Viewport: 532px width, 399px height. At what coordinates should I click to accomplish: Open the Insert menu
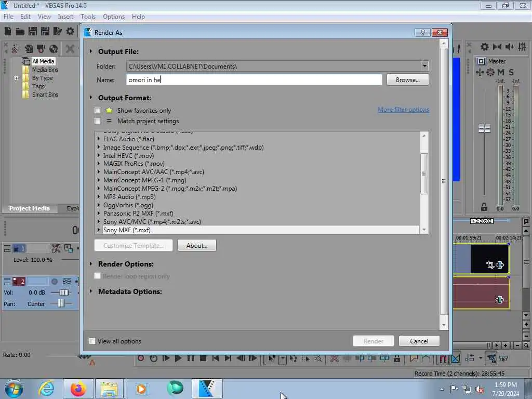[65, 16]
